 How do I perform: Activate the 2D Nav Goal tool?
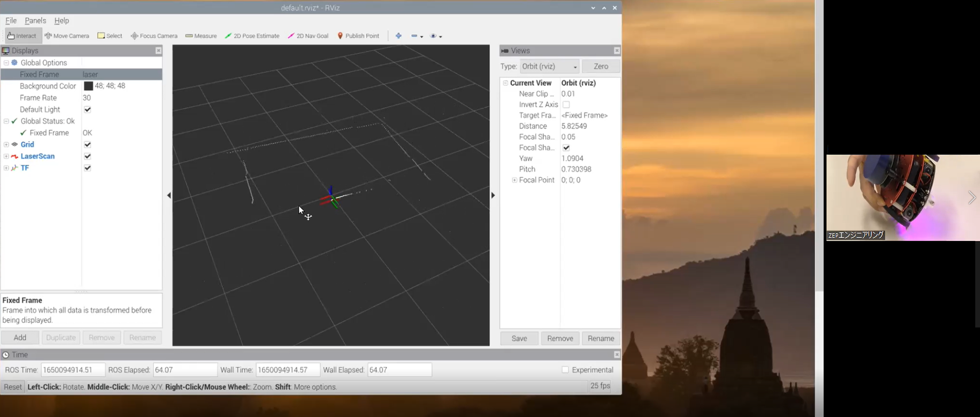pos(308,36)
